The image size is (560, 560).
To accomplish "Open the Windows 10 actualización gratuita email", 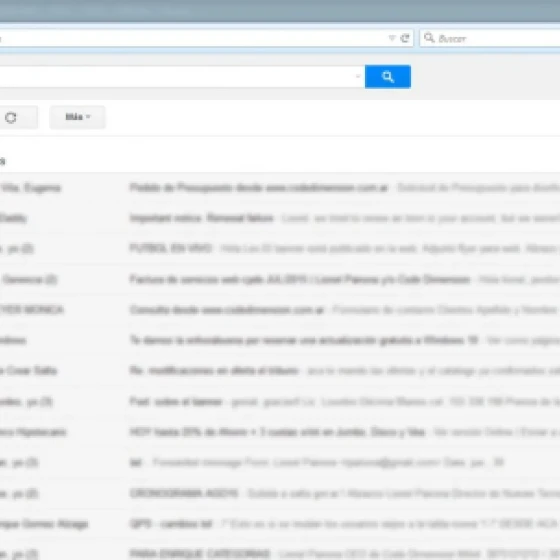I will coord(280,340).
